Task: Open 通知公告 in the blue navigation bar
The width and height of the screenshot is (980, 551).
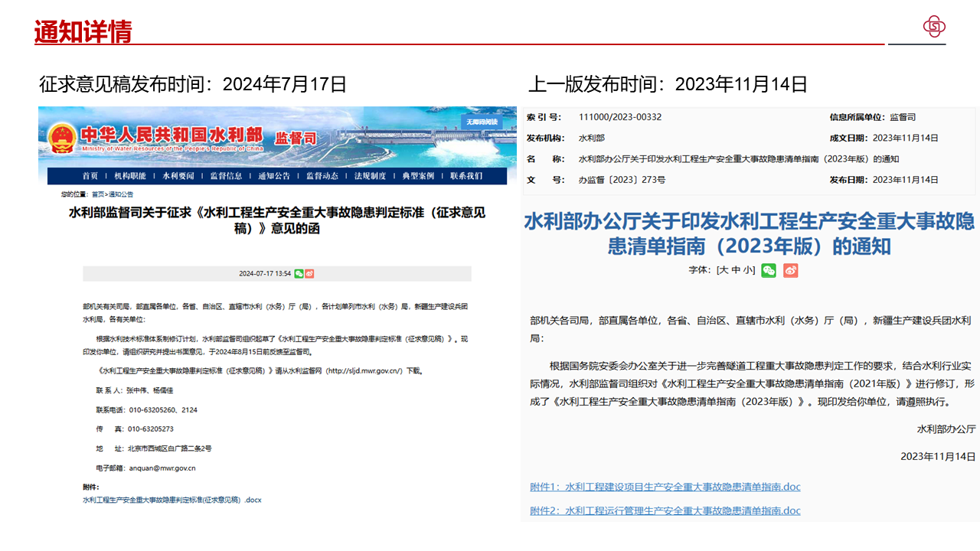Action: pyautogui.click(x=274, y=176)
